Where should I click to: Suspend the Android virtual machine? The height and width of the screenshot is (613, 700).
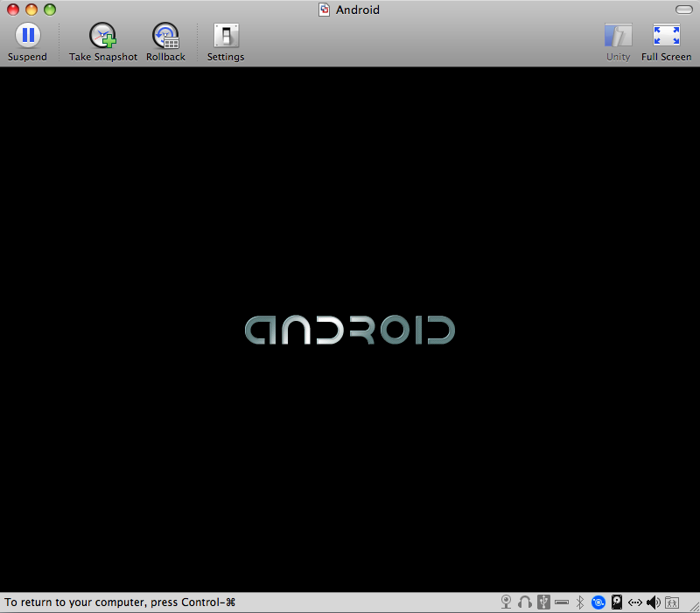pos(27,36)
